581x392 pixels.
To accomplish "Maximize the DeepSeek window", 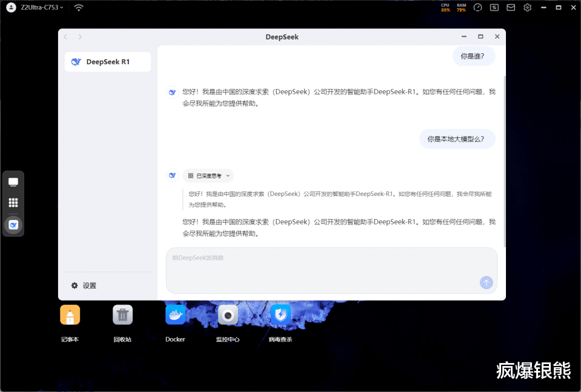I will coord(481,36).
